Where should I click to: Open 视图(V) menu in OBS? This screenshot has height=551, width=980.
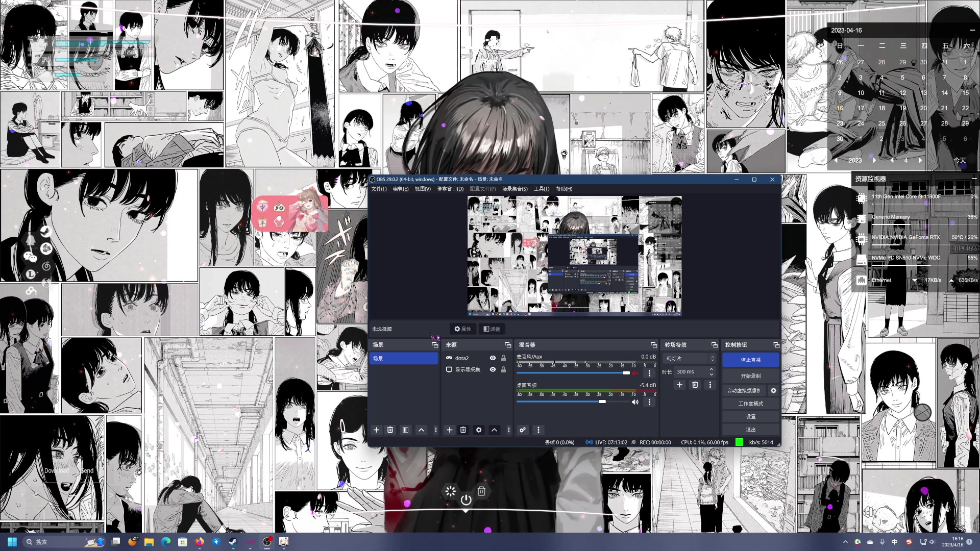423,189
